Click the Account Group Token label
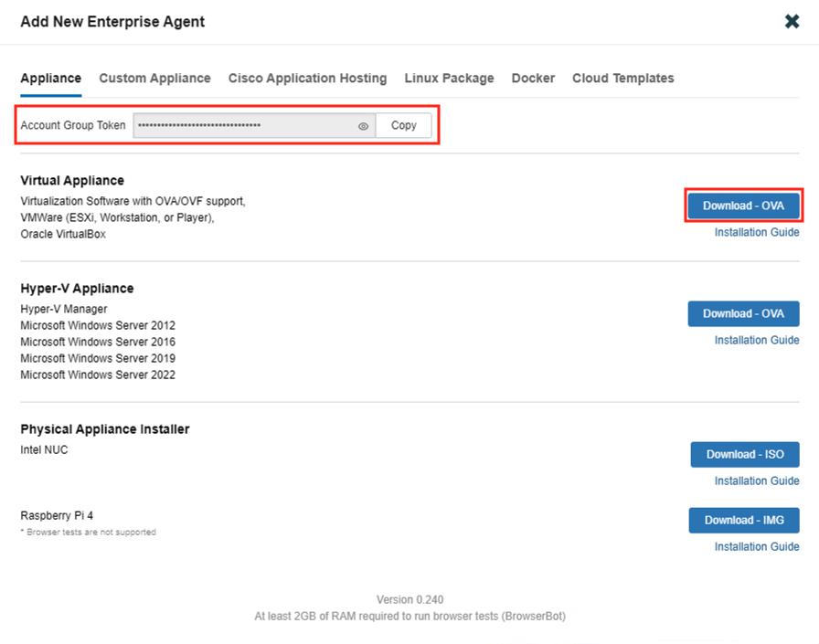The height and width of the screenshot is (644, 819). tap(73, 126)
